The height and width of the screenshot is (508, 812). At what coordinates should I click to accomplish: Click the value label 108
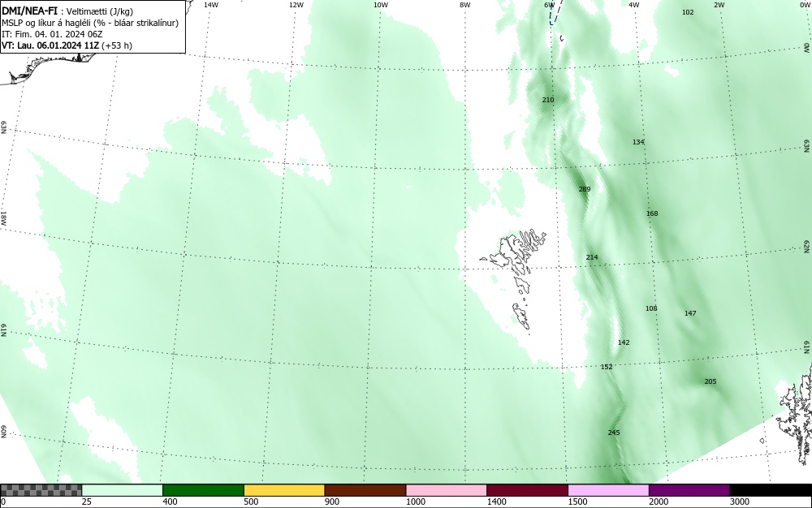point(651,308)
